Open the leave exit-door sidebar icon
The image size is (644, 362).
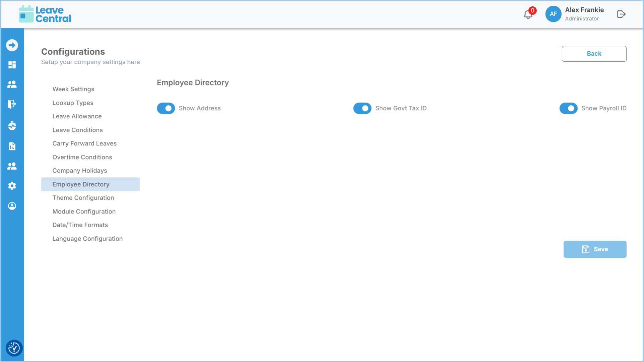(x=12, y=104)
